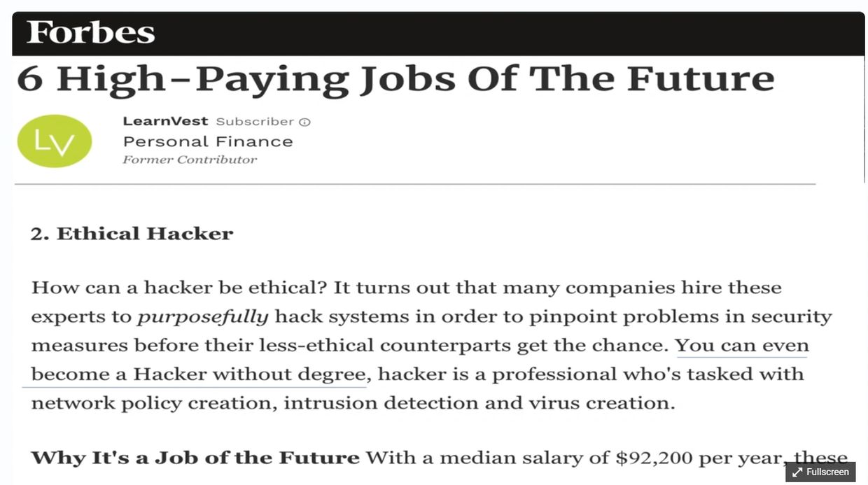The image size is (868, 485).
Task: Click the green LV LearnVest avatar
Action: click(54, 141)
